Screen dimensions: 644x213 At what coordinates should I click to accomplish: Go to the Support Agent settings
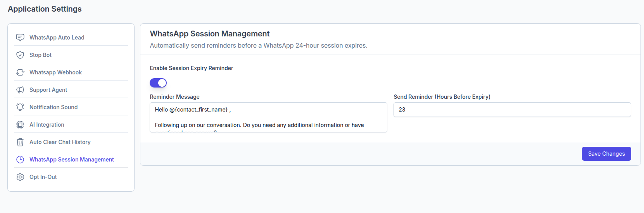click(71, 90)
